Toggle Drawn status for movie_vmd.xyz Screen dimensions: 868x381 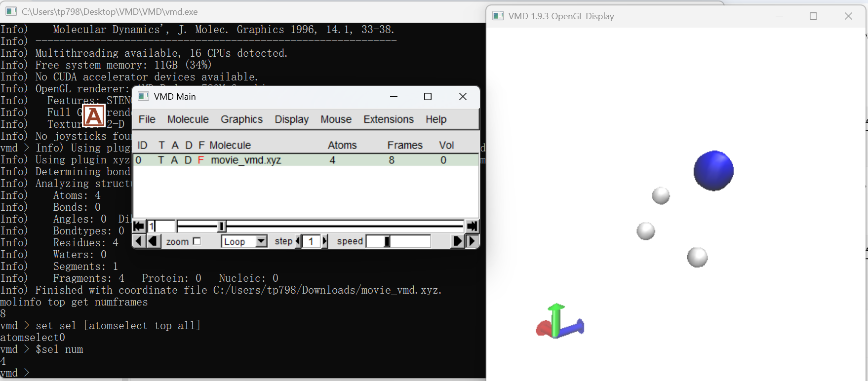tap(188, 160)
